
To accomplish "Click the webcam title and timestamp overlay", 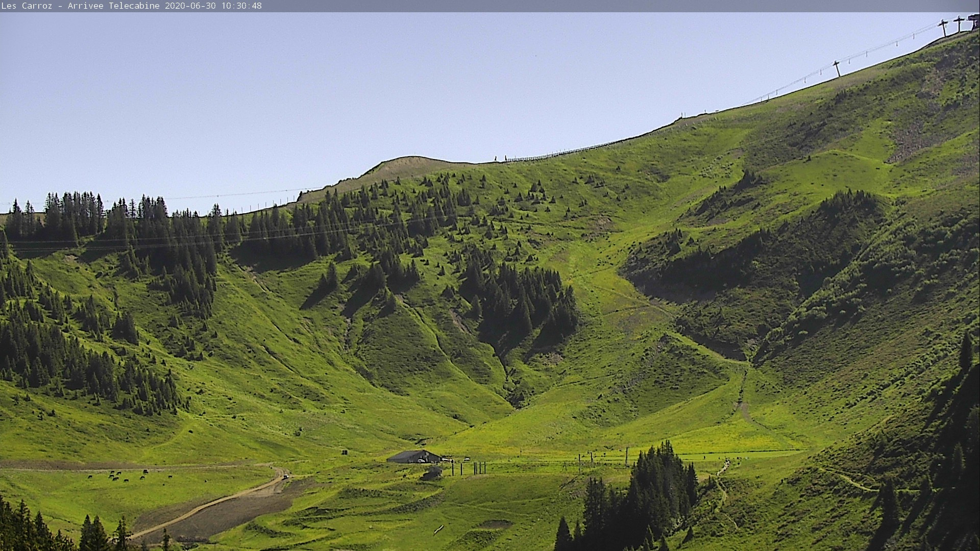I will [131, 6].
